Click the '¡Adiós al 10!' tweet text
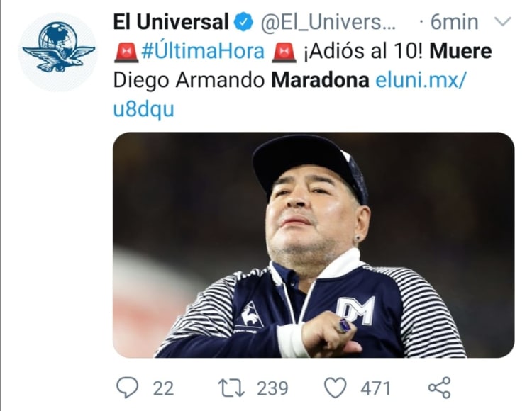This screenshot has width=532, height=411. tap(363, 52)
